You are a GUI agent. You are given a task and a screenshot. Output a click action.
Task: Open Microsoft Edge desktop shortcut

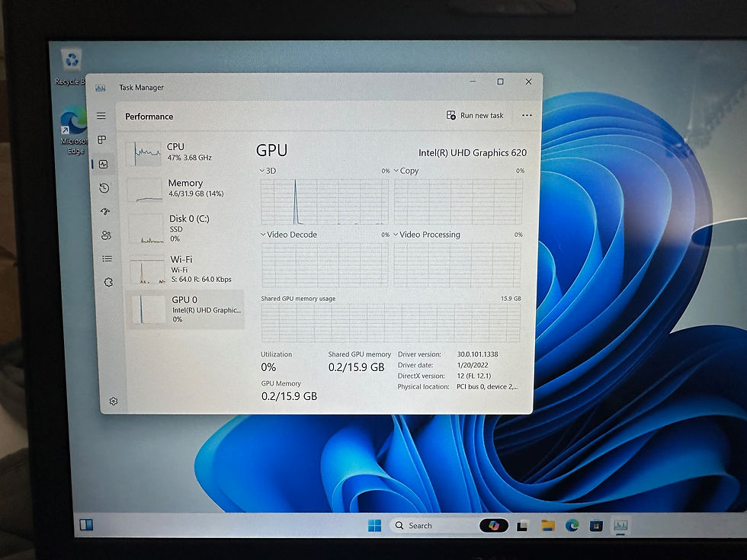[x=74, y=131]
